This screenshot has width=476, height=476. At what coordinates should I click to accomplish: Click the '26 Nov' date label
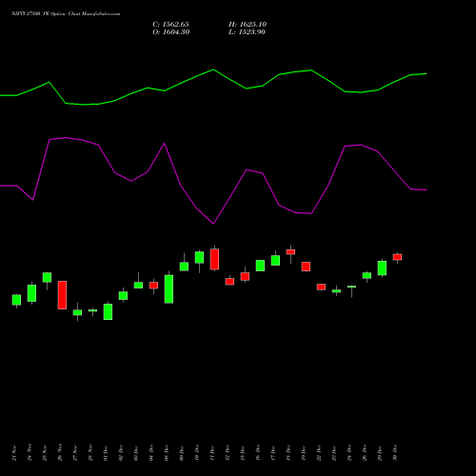[60, 453]
